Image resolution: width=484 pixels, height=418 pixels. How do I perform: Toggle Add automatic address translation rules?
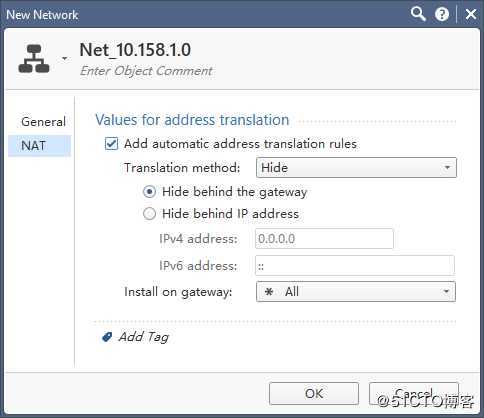pyautogui.click(x=111, y=144)
